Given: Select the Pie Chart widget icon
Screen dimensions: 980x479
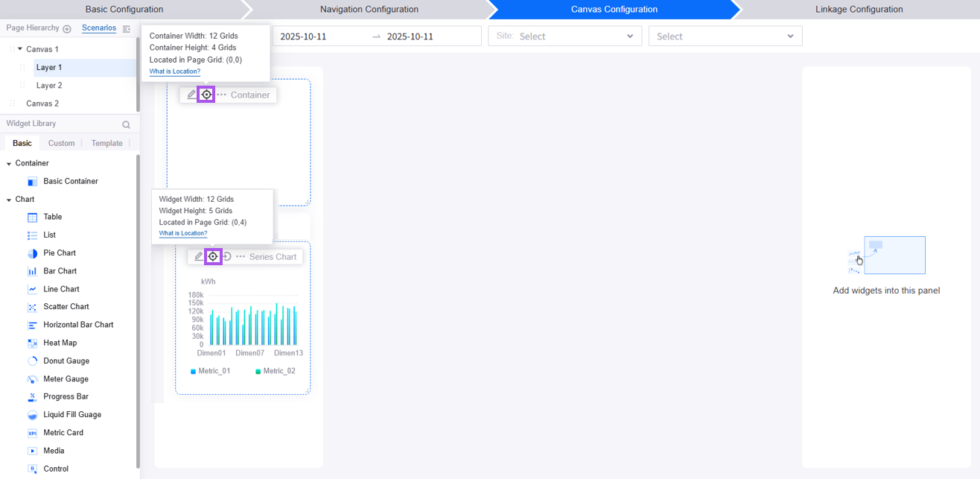Looking at the screenshot, I should pyautogui.click(x=32, y=253).
